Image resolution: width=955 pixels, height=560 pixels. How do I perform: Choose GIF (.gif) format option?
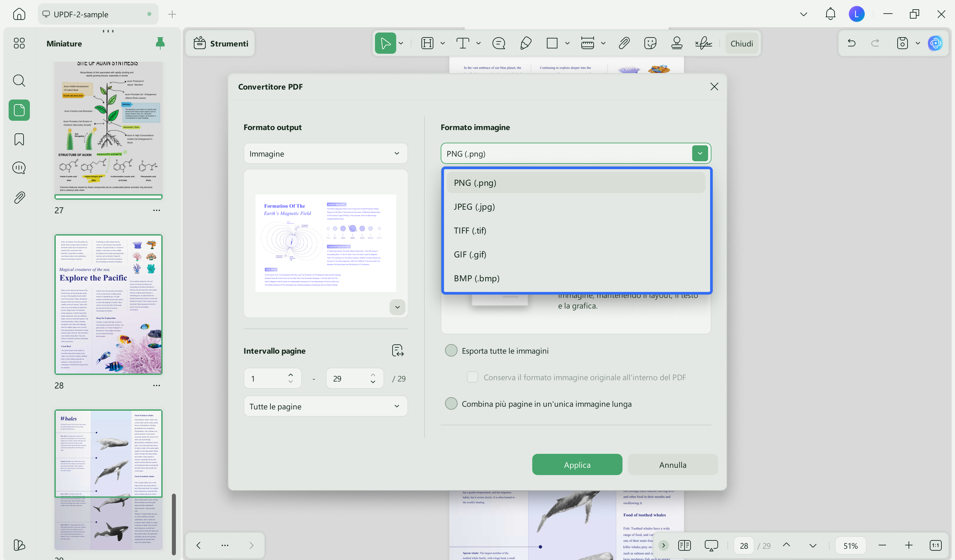tap(576, 254)
